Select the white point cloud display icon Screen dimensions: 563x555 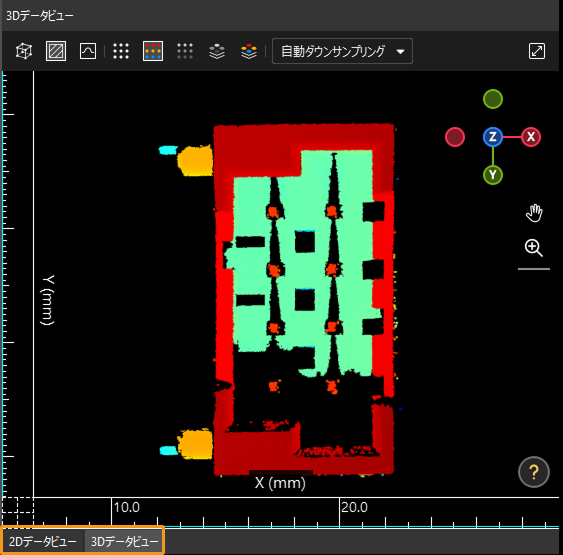click(121, 51)
